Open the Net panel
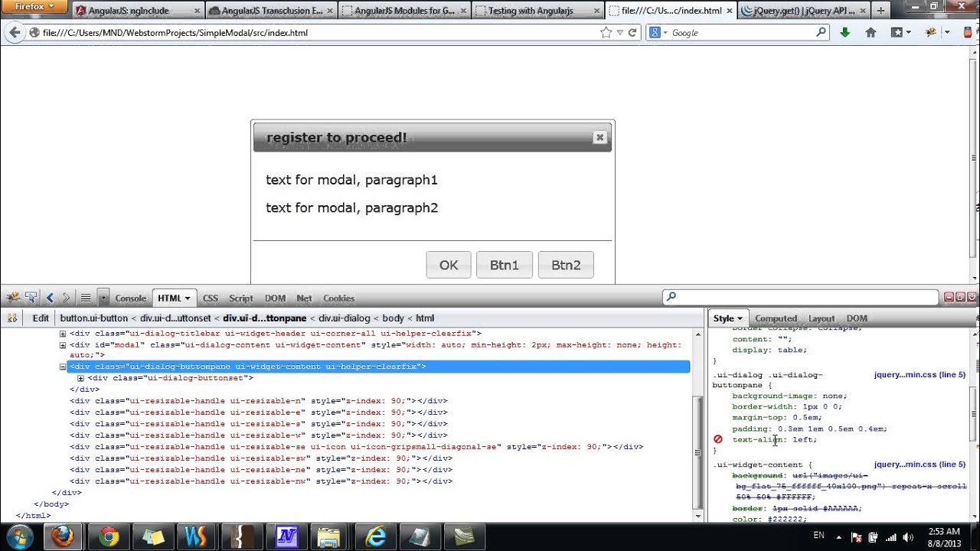Image resolution: width=980 pixels, height=551 pixels. coord(304,298)
